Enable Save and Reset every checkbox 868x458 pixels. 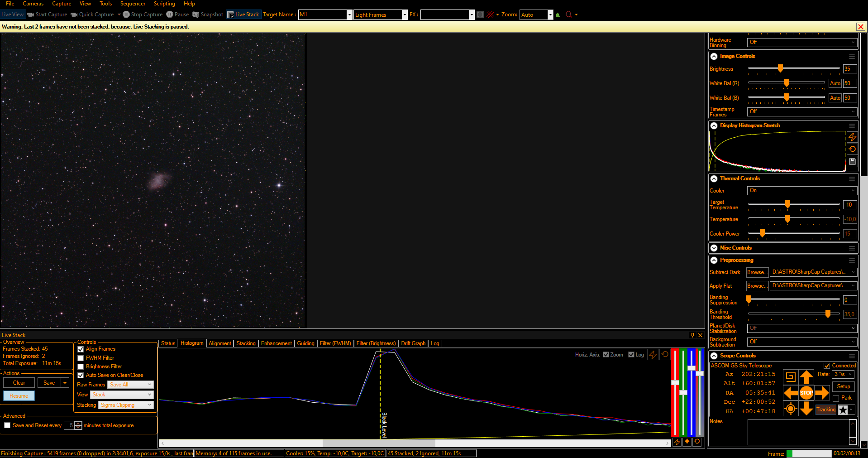[7, 425]
